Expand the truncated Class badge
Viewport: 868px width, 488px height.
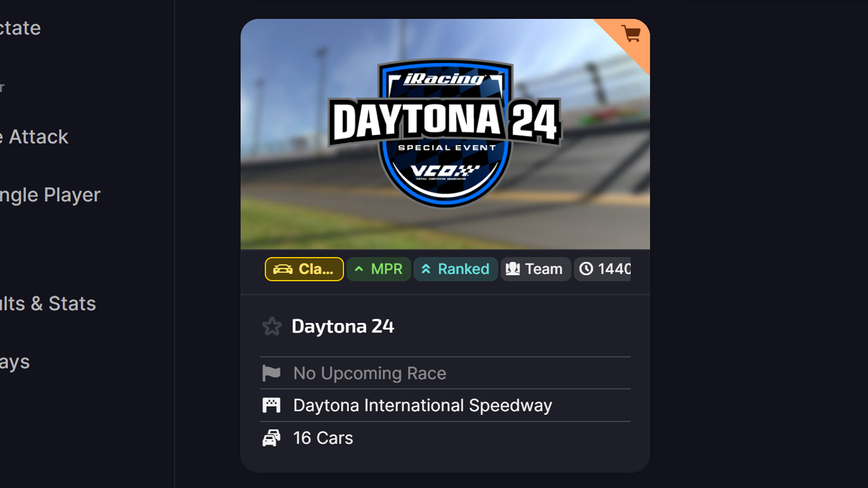(304, 269)
